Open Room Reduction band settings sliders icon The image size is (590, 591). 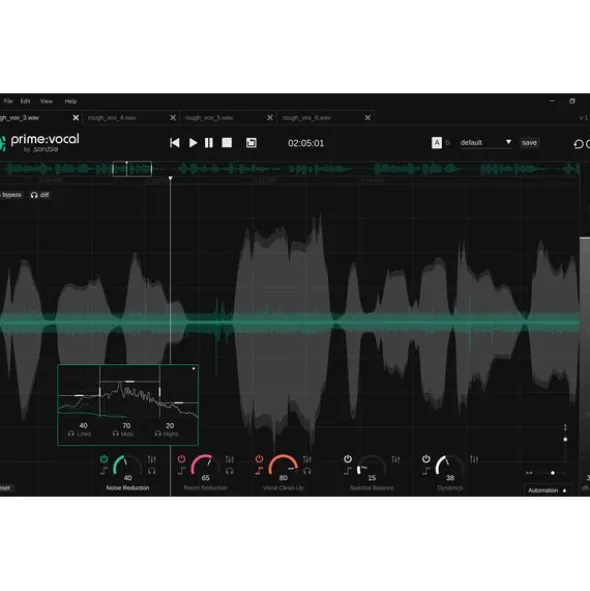[x=229, y=459]
